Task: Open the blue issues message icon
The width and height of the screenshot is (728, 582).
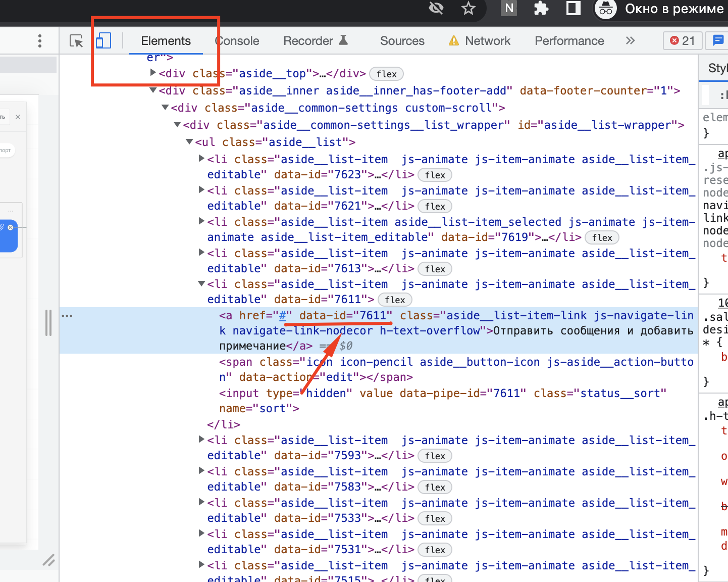Action: pos(717,41)
